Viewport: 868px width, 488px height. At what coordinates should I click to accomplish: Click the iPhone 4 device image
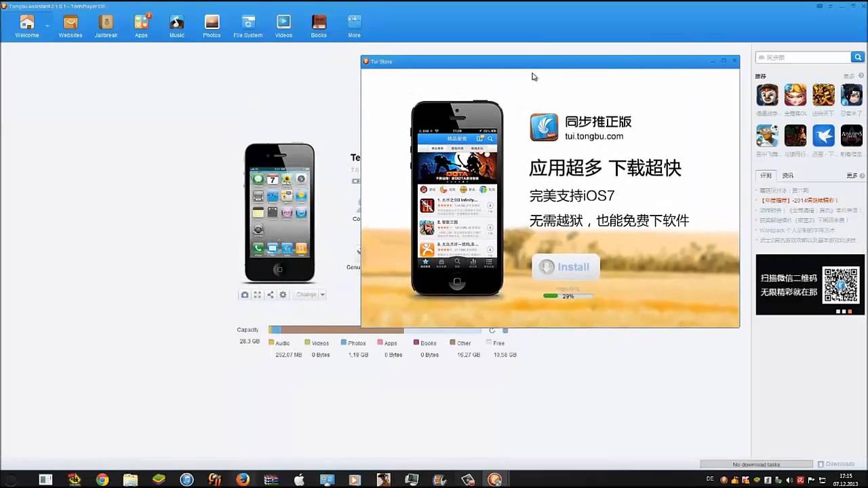point(279,212)
